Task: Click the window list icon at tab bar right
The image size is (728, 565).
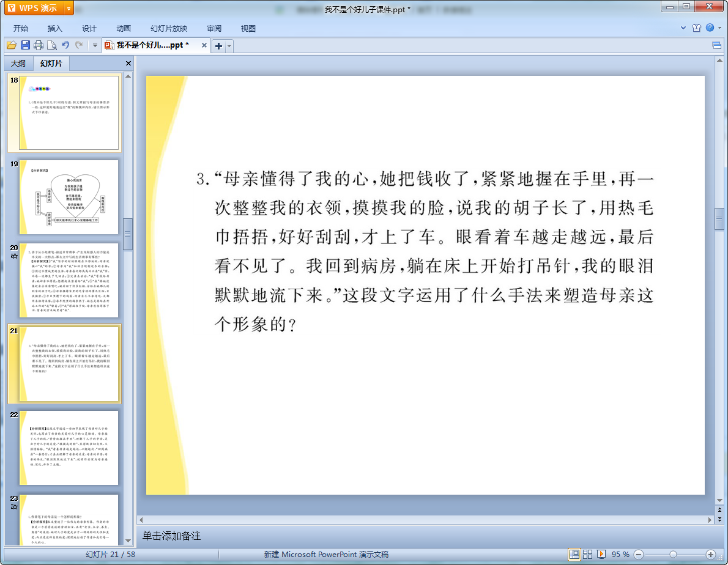Action: [x=716, y=45]
